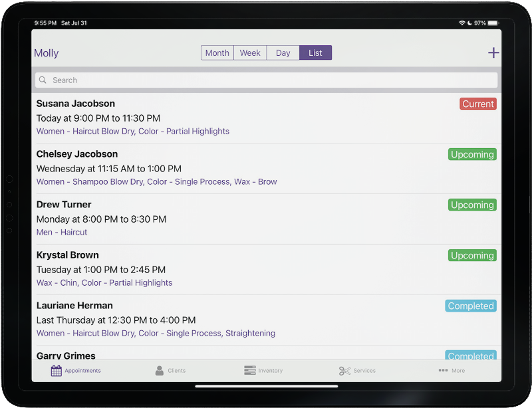This screenshot has width=532, height=408.
Task: Switch to the Day view
Action: 283,52
